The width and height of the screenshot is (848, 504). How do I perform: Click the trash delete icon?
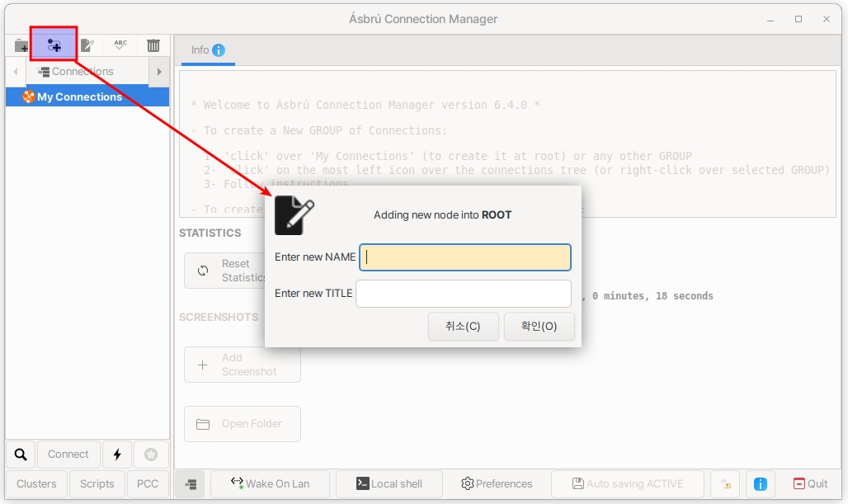tap(153, 45)
